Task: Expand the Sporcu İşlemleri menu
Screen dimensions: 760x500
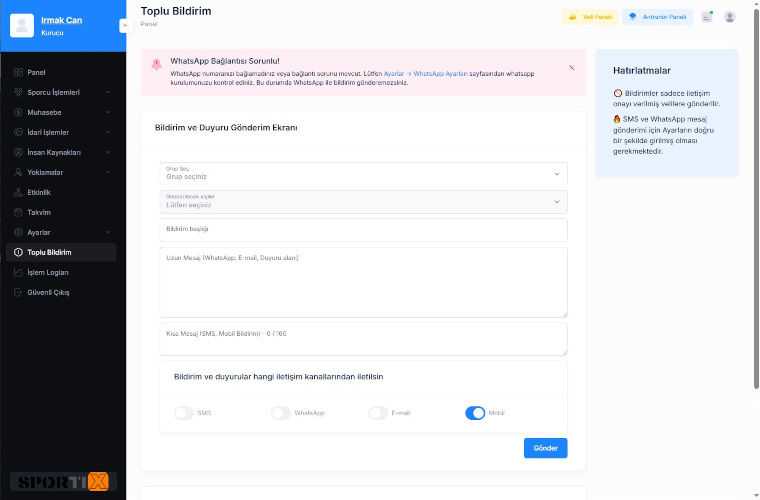Action: pyautogui.click(x=62, y=92)
